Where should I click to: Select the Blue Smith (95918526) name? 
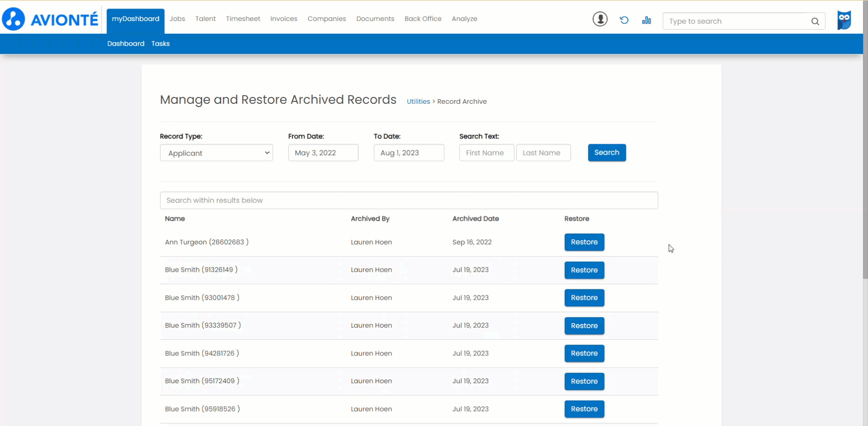202,409
